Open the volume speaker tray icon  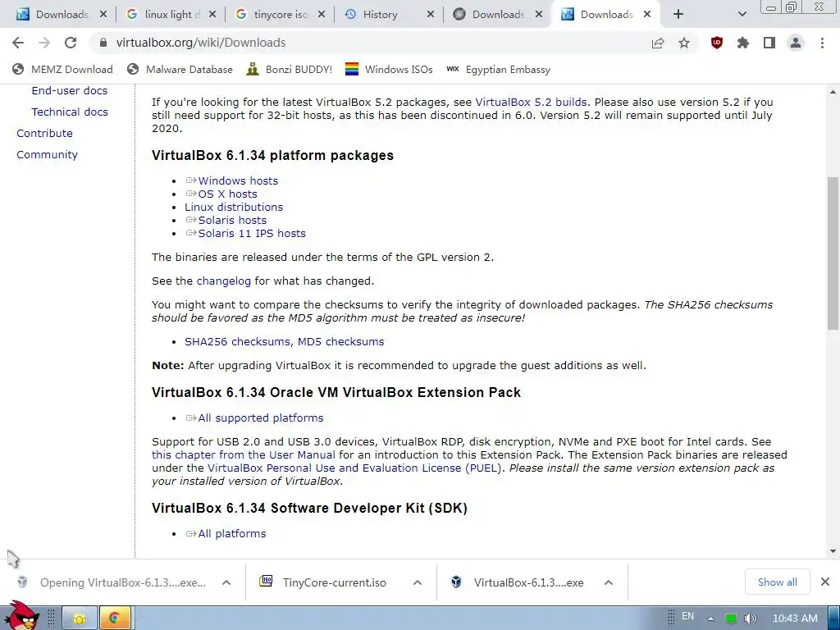(750, 619)
